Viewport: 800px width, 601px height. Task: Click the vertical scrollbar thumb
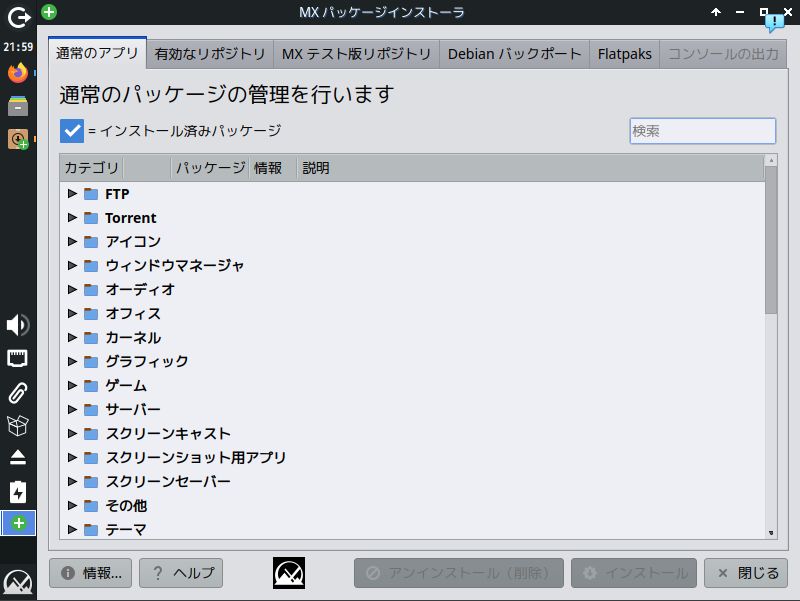[x=771, y=240]
